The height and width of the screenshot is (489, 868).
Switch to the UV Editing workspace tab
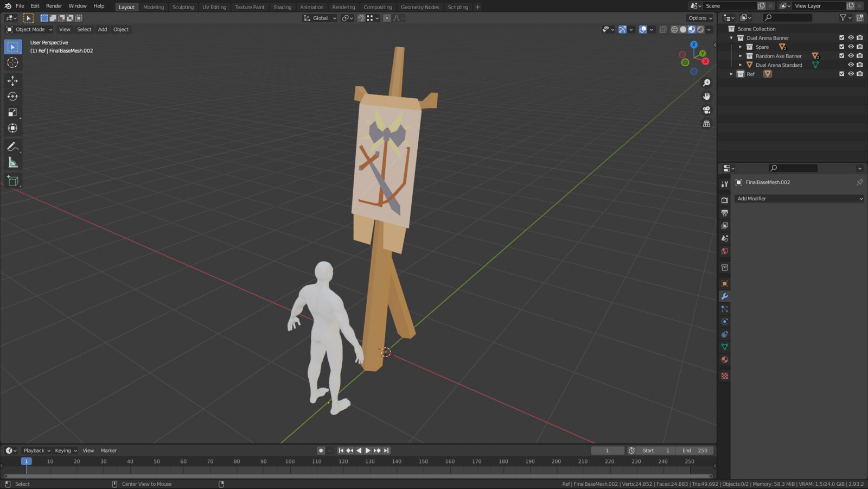tap(214, 7)
